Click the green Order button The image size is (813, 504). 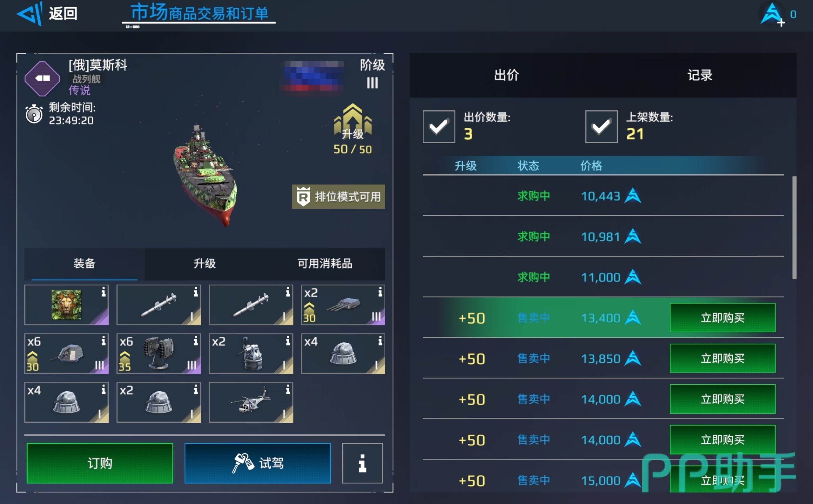click(100, 463)
